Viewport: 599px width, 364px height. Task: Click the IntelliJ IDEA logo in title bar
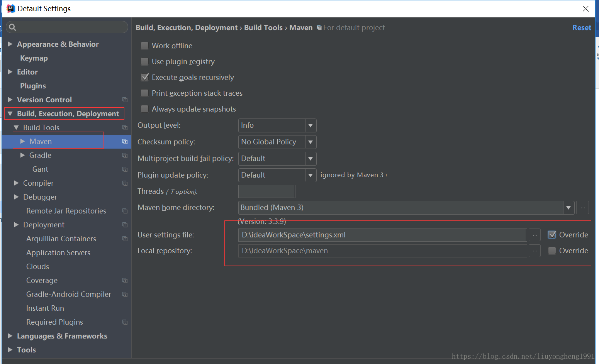pos(11,8)
